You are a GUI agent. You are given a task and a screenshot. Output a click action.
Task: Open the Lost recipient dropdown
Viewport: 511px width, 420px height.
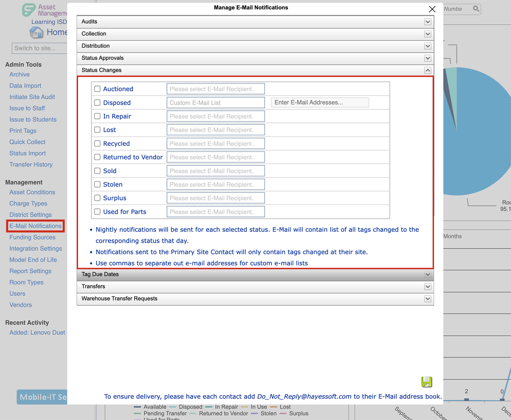[x=216, y=130]
